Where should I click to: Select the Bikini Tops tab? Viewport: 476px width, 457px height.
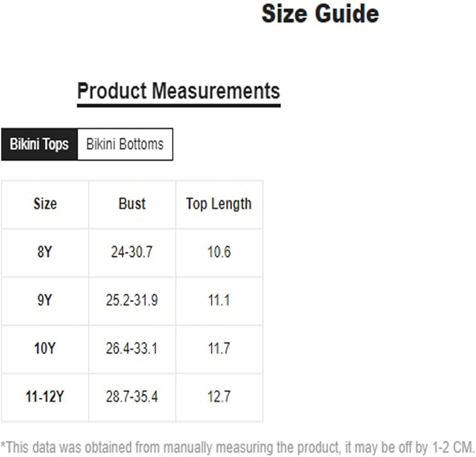[x=39, y=144]
